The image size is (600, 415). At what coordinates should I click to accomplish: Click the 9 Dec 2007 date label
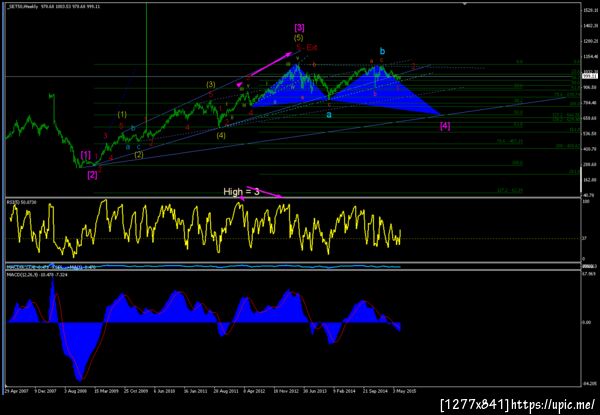(x=45, y=391)
